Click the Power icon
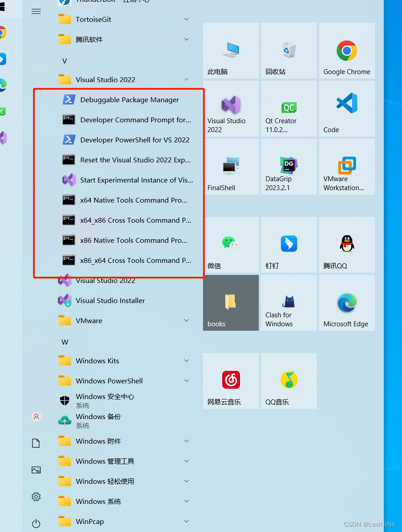Image resolution: width=402 pixels, height=532 pixels. pos(36,524)
